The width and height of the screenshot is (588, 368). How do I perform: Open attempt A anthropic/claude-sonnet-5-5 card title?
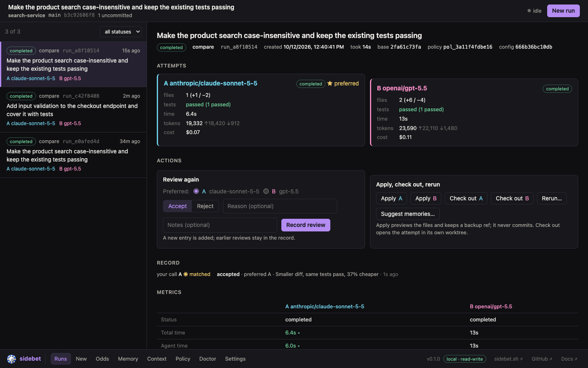[210, 83]
